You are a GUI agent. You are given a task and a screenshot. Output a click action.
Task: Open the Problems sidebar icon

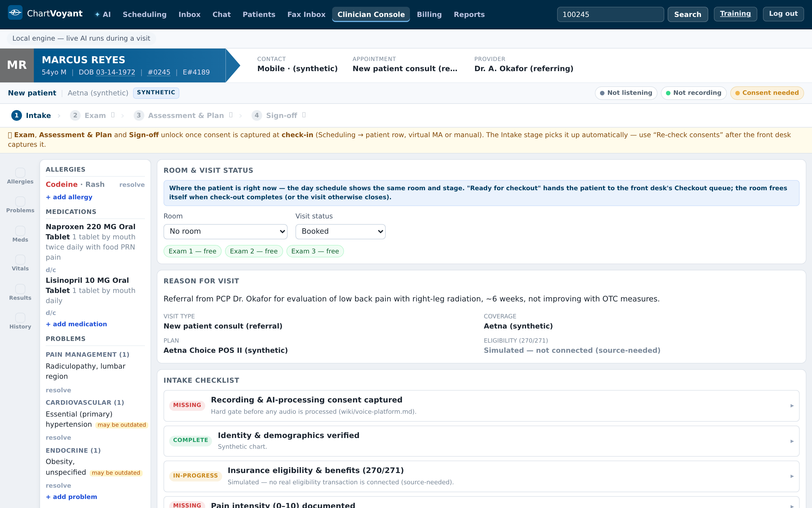[20, 205]
